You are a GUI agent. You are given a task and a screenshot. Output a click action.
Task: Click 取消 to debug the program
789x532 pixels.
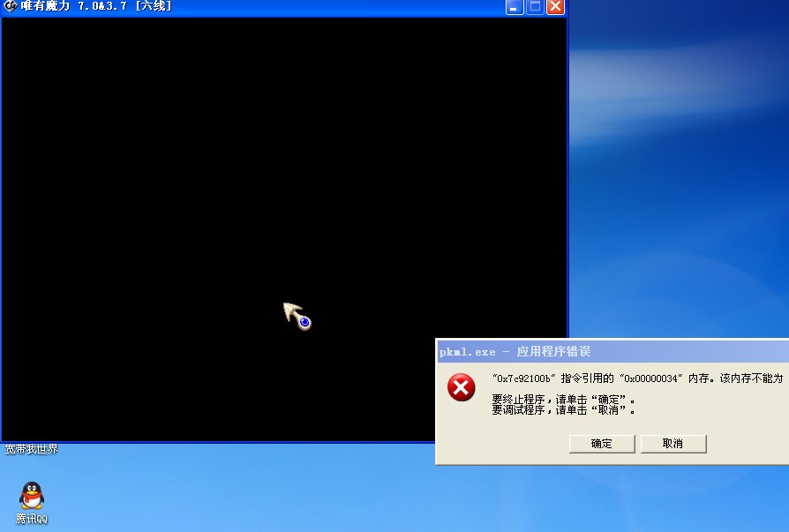(673, 443)
